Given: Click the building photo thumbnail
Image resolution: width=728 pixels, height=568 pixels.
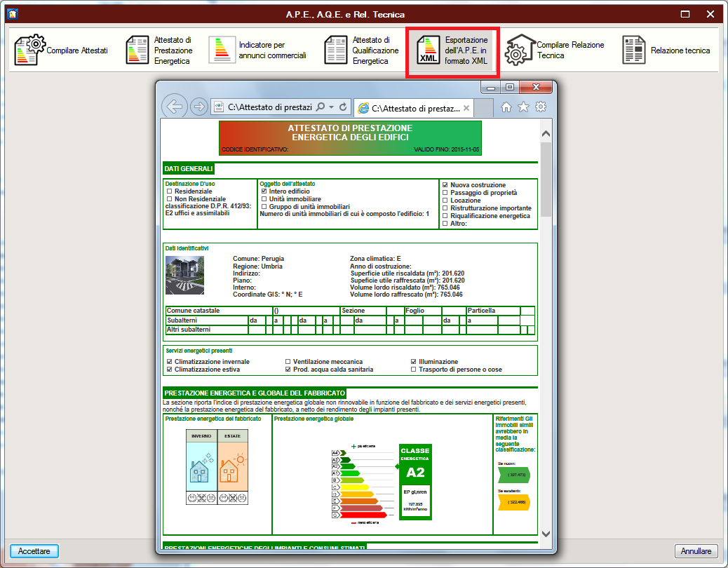Looking at the screenshot, I should [184, 275].
